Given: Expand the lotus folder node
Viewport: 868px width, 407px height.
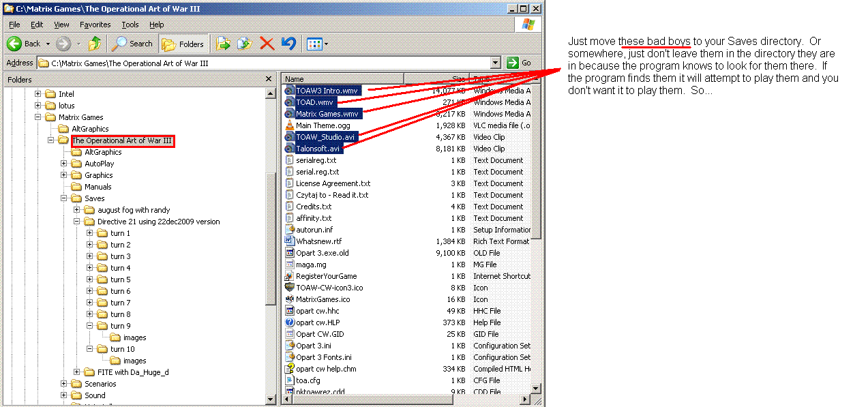Looking at the screenshot, I should coord(38,106).
